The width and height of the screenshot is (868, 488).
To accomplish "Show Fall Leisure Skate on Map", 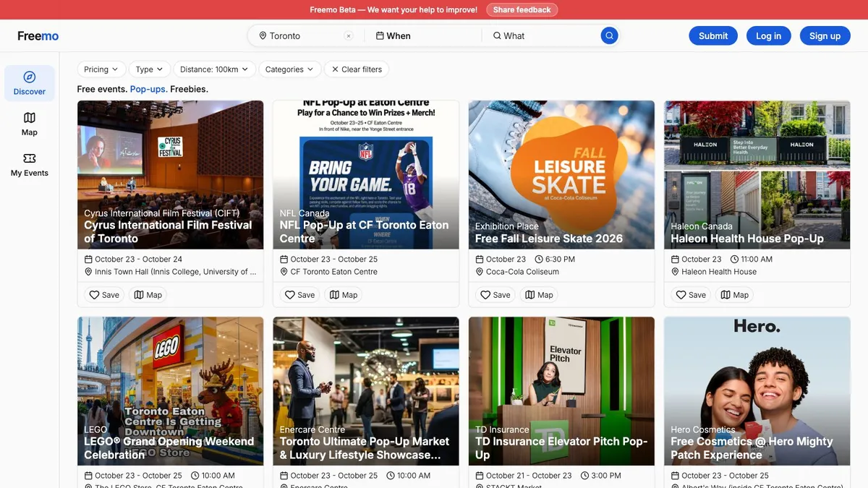I will [540, 295].
